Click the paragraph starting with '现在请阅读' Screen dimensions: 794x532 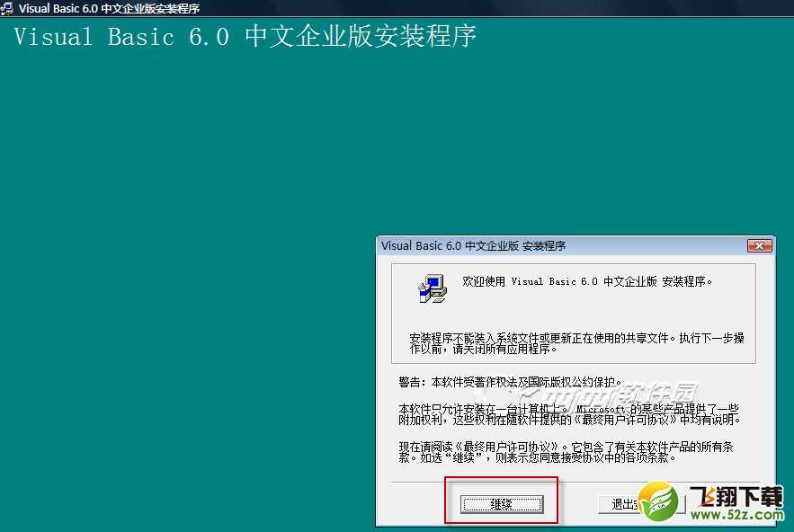(567, 452)
